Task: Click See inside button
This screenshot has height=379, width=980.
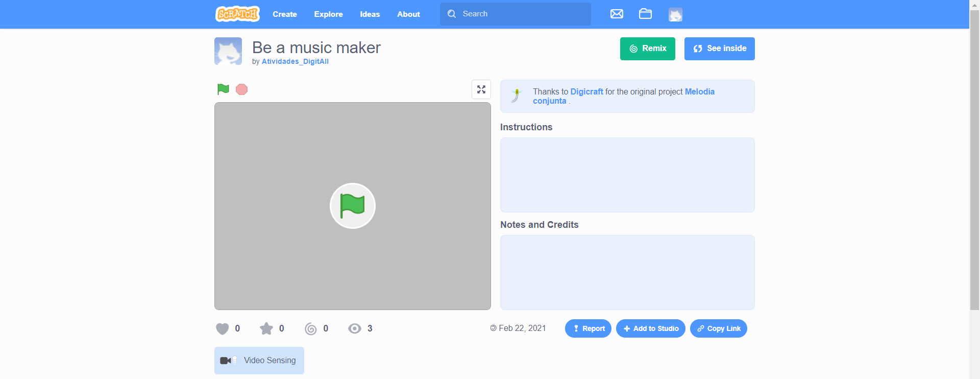Action: [x=720, y=49]
